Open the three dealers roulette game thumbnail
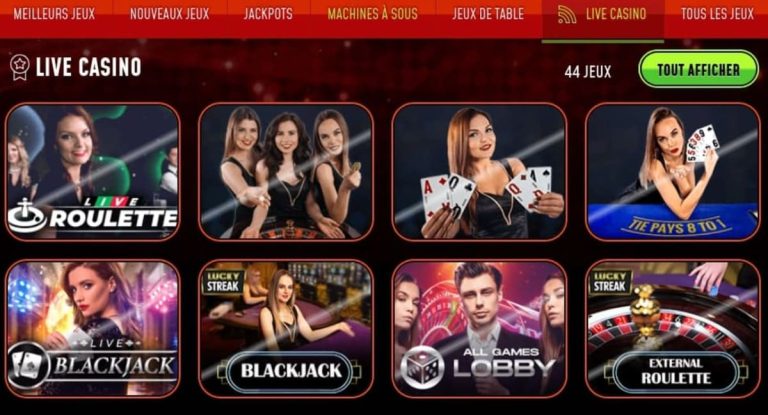Viewport: 768px width, 415px height. (x=286, y=172)
